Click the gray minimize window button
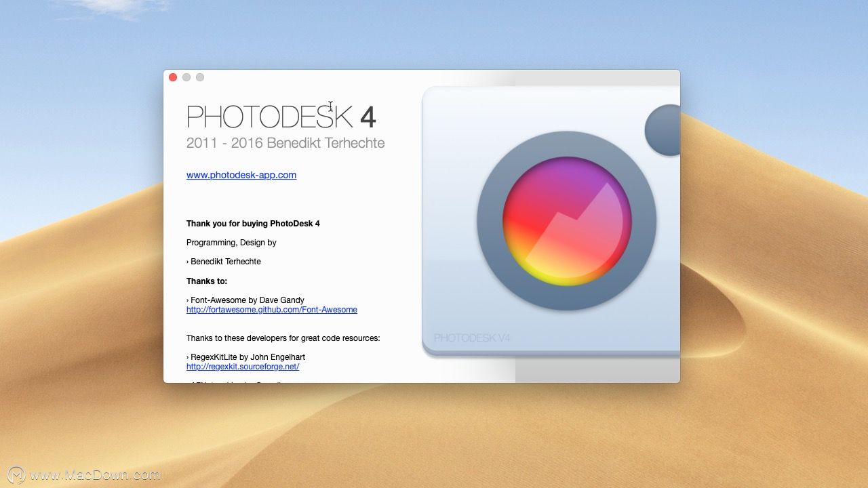 pos(186,77)
